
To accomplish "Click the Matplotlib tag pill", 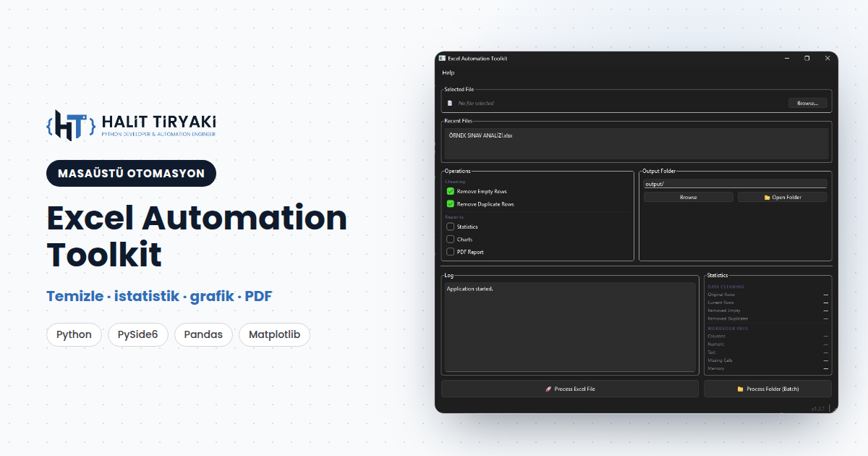I will 274,334.
